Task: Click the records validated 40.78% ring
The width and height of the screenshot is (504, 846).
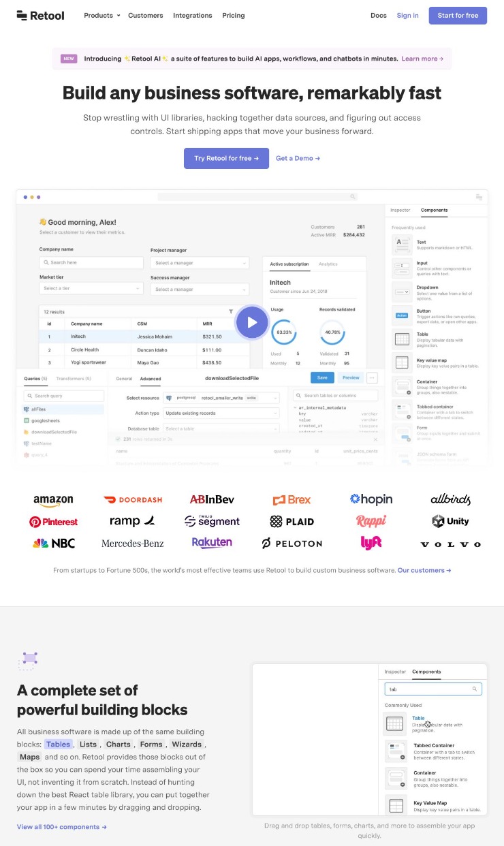Action: (332, 332)
